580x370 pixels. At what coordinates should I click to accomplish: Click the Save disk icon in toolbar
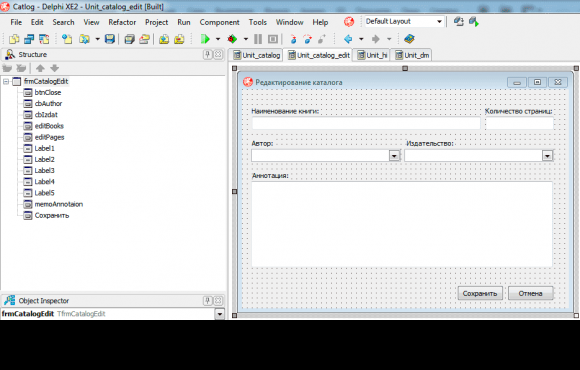point(109,39)
